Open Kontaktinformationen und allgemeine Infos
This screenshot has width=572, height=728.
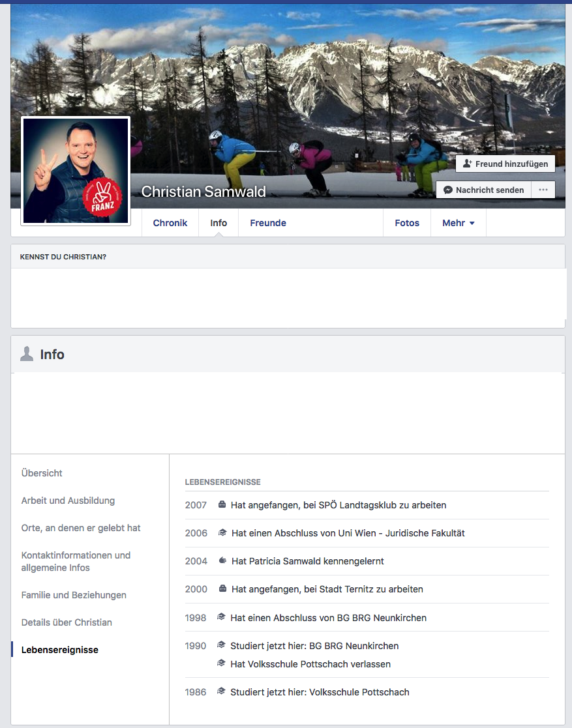tap(76, 561)
